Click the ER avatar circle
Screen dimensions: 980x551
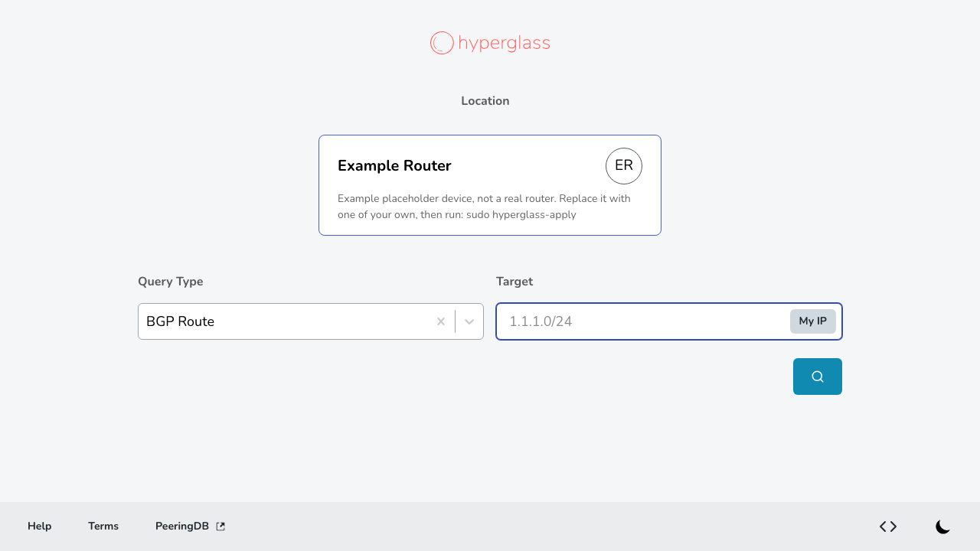(x=624, y=166)
